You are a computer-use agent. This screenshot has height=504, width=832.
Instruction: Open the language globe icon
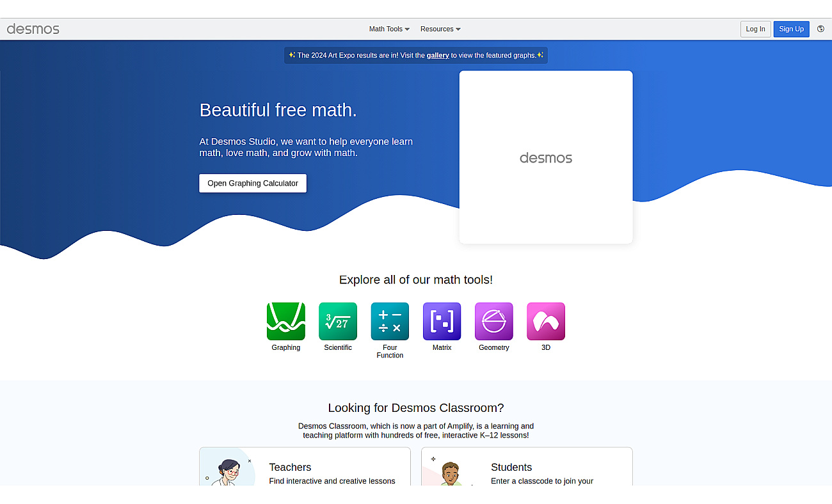click(821, 29)
